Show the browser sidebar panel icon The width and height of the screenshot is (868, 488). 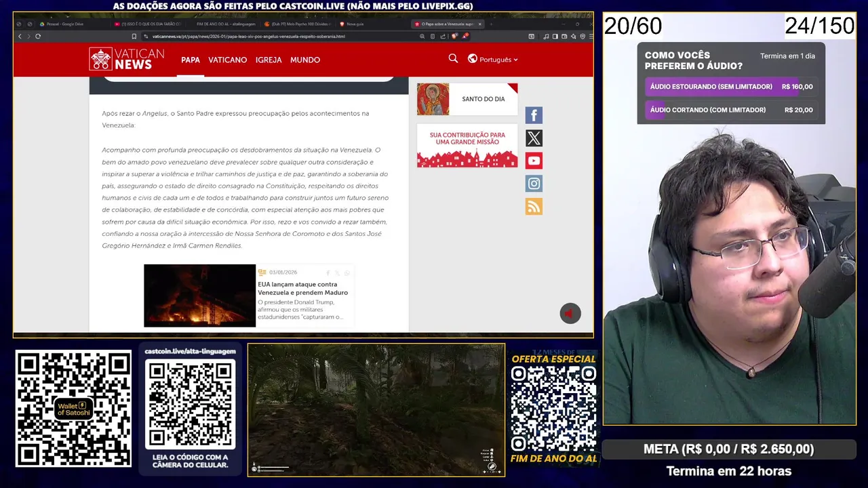pyautogui.click(x=555, y=36)
